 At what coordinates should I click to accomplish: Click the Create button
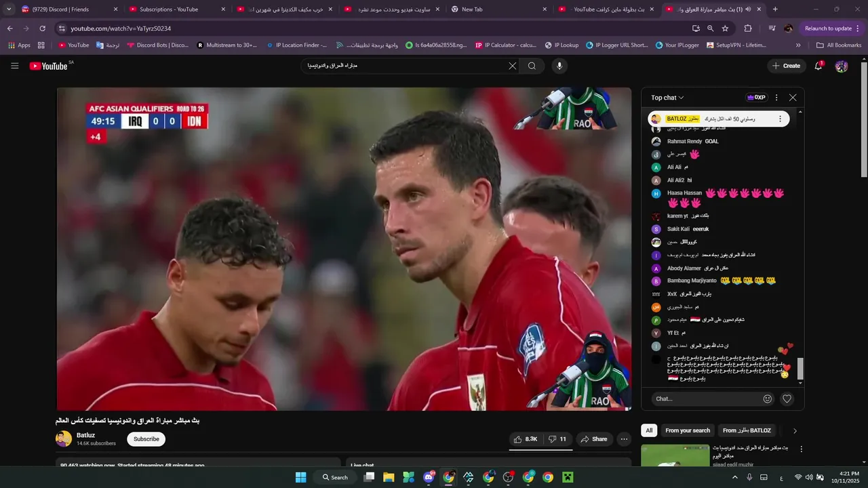click(787, 66)
